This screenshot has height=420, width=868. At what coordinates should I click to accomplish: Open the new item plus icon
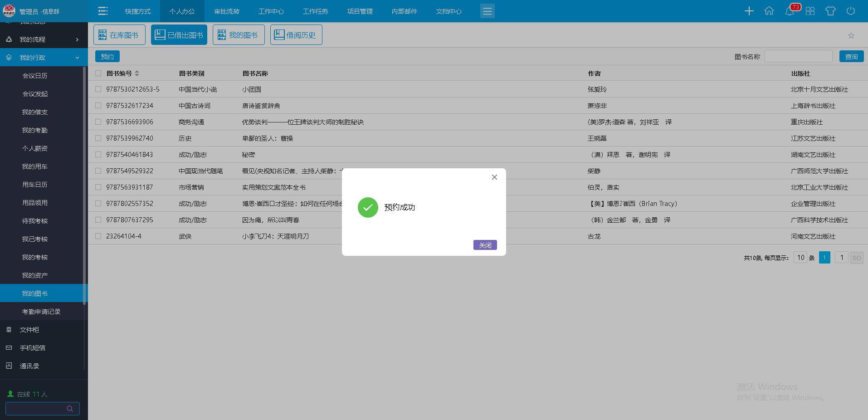pos(749,11)
